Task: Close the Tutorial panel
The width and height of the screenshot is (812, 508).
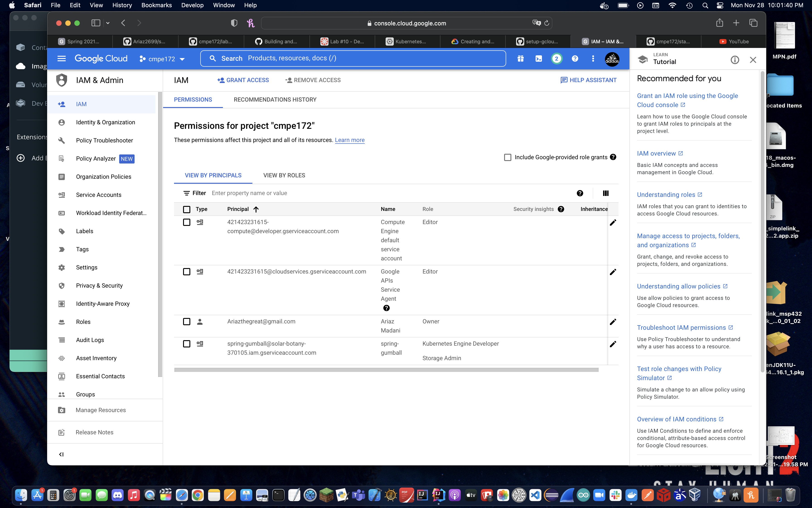Action: click(x=753, y=60)
